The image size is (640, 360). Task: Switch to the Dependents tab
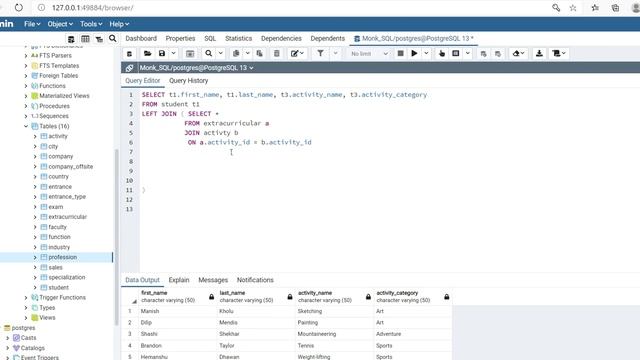click(327, 38)
